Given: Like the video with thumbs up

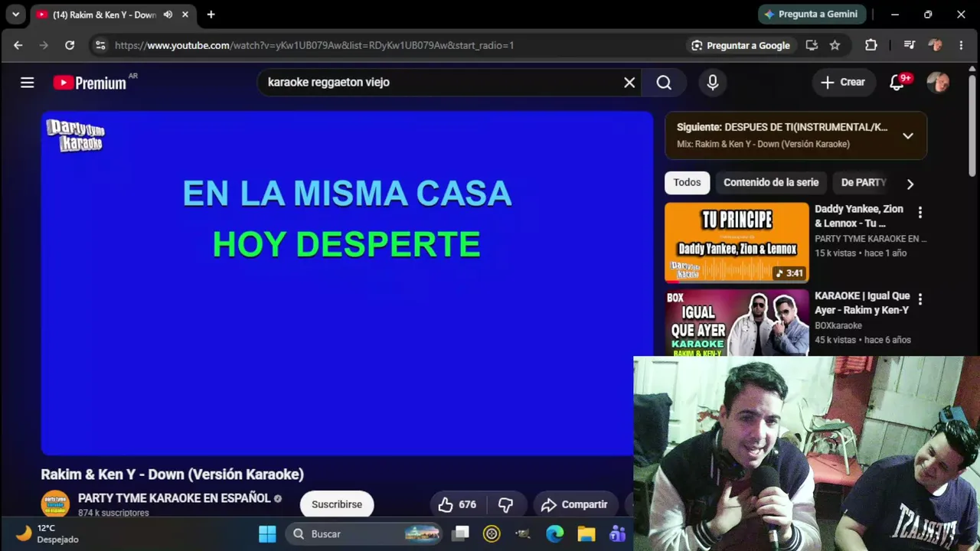Looking at the screenshot, I should [x=457, y=504].
